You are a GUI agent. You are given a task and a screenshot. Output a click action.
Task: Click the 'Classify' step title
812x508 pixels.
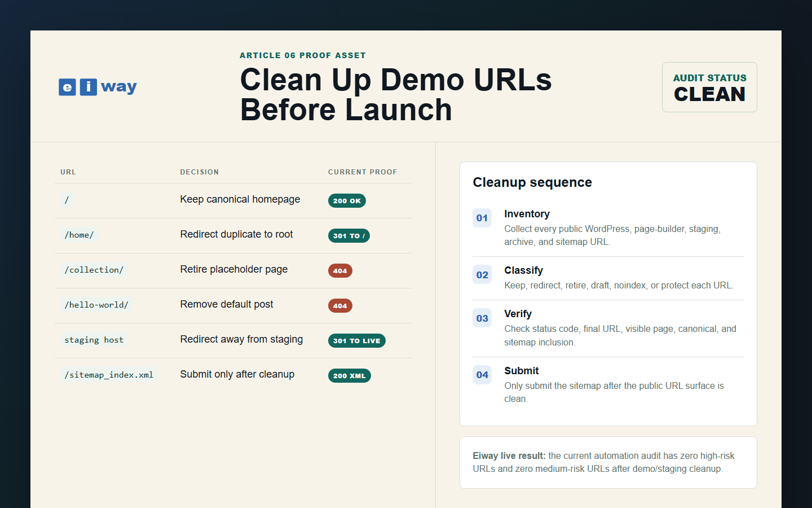(523, 270)
